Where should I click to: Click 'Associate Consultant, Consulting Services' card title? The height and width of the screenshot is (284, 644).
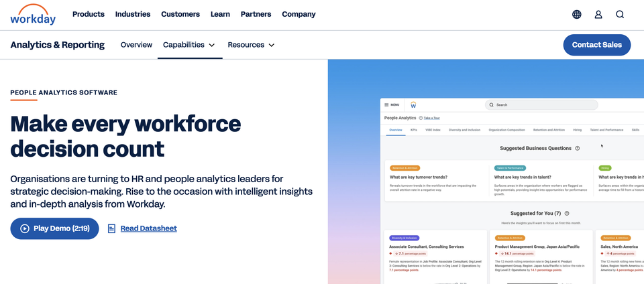(x=427, y=246)
